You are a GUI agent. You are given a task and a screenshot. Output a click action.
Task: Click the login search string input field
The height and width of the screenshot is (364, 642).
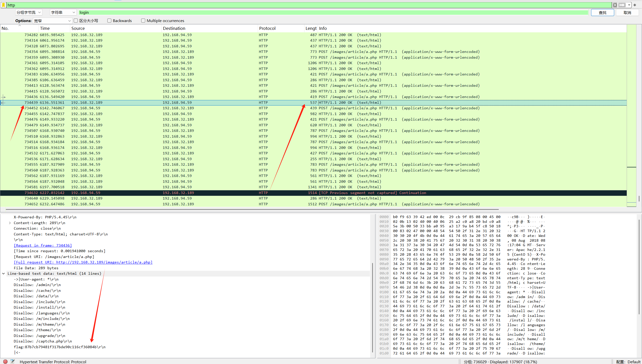(333, 12)
